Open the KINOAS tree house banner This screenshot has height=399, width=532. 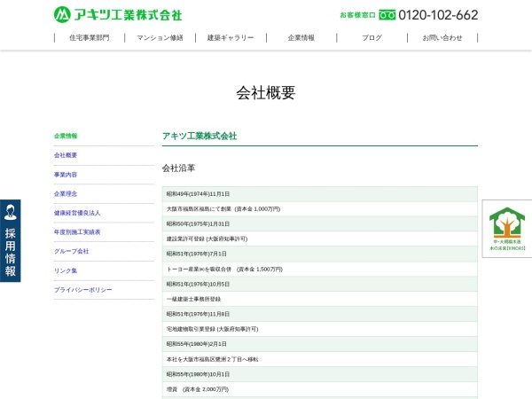(507, 229)
